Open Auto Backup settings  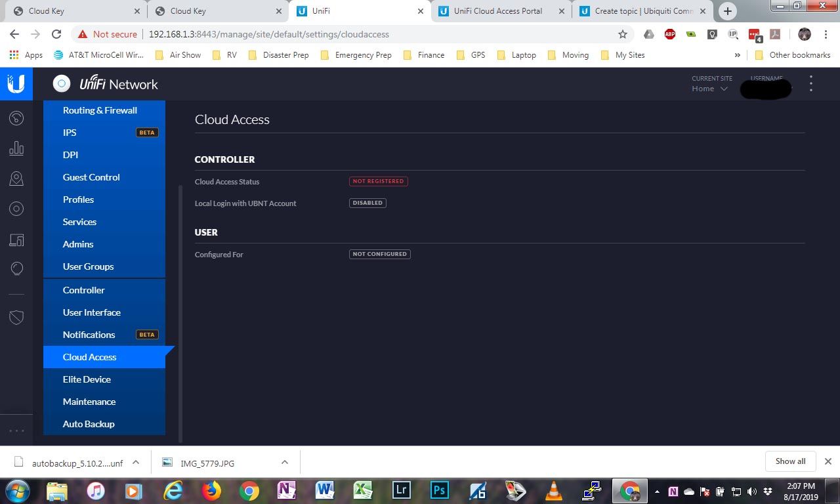click(104, 424)
